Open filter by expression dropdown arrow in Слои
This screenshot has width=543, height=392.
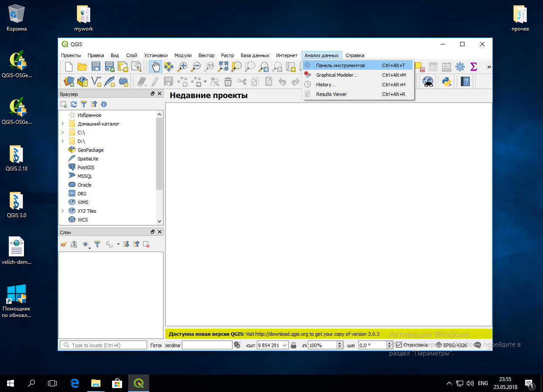118,244
